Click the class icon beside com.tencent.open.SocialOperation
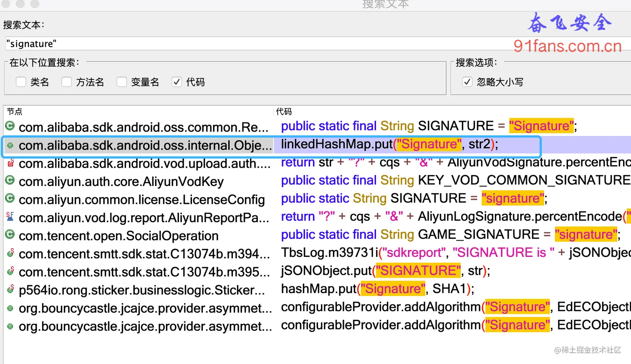Image resolution: width=631 pixels, height=364 pixels. (x=10, y=234)
